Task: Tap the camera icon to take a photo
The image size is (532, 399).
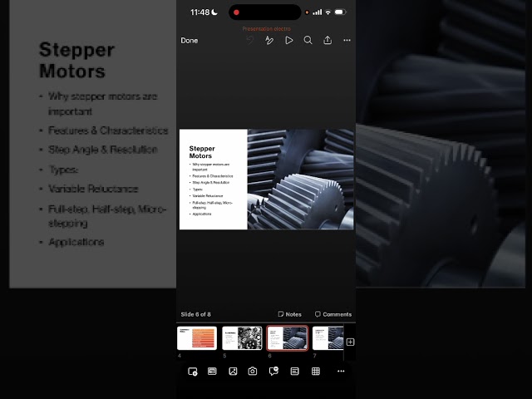Action: (253, 372)
